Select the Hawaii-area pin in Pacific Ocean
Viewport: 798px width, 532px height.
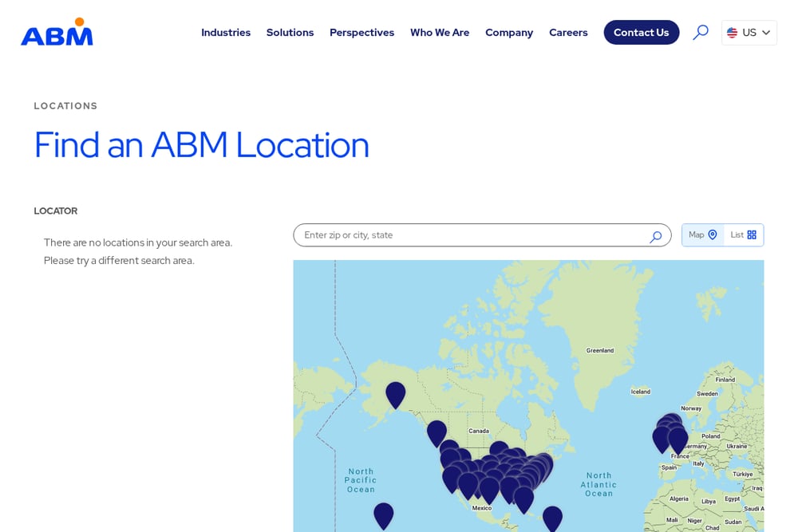click(383, 516)
